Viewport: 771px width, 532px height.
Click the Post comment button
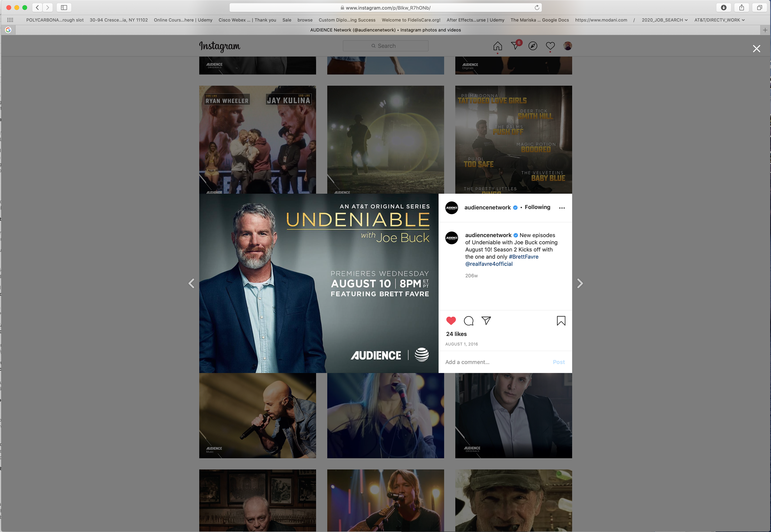[x=559, y=362]
